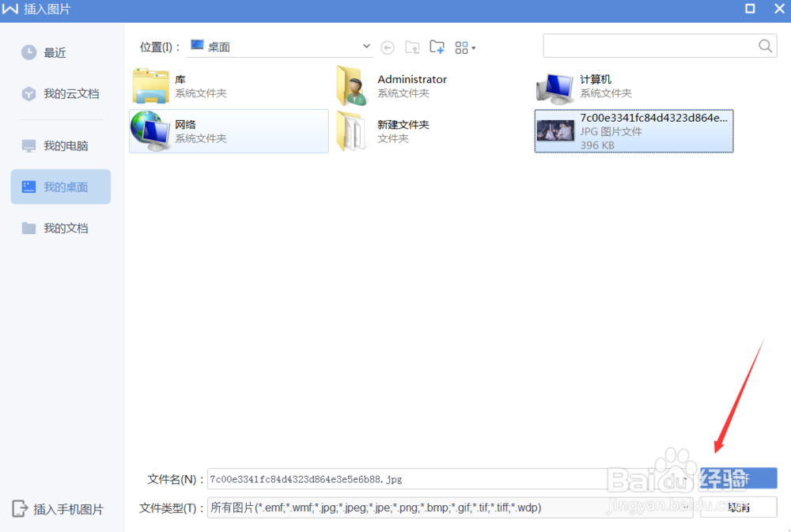Select 我的电脑 in the sidebar
791x532 pixels.
tap(58, 145)
